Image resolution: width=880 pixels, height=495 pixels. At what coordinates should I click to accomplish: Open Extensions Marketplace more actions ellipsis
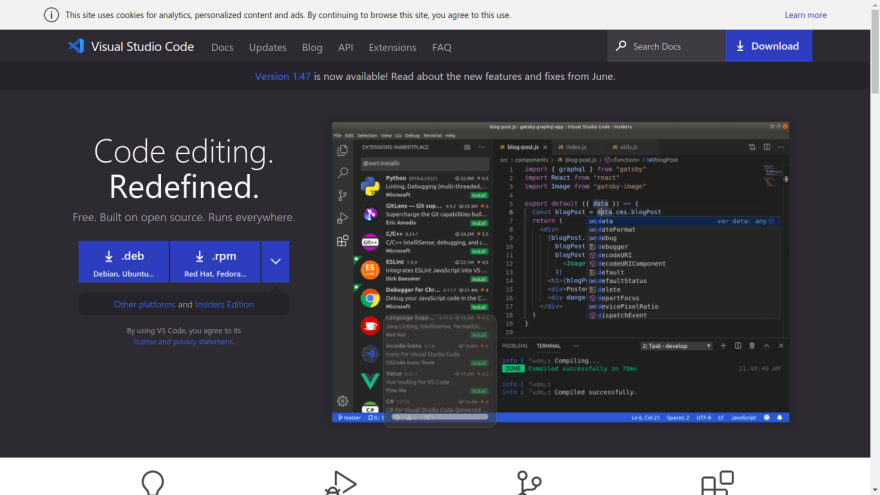pyautogui.click(x=481, y=147)
